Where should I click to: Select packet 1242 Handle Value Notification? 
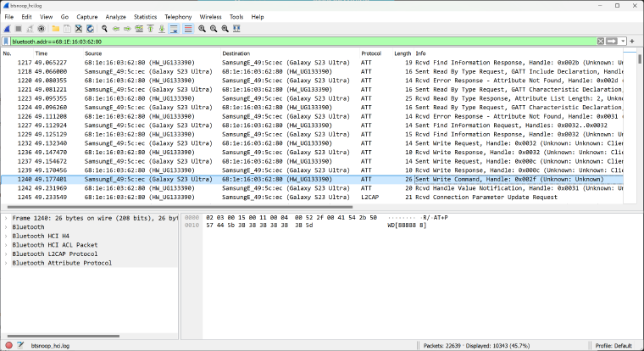[x=312, y=188]
